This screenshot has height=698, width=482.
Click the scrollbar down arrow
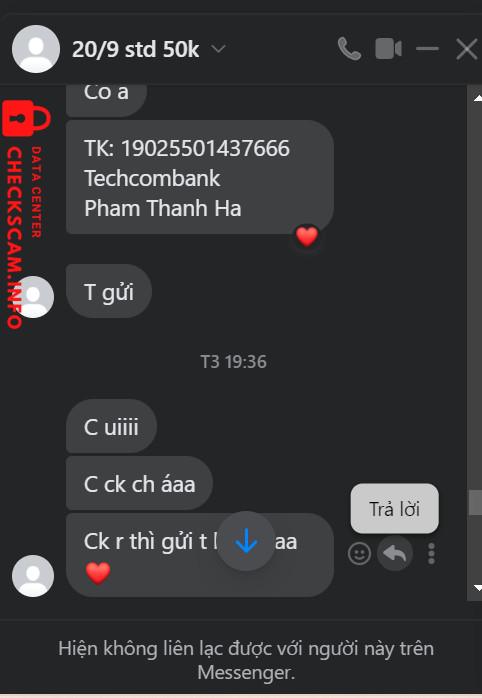[478, 588]
